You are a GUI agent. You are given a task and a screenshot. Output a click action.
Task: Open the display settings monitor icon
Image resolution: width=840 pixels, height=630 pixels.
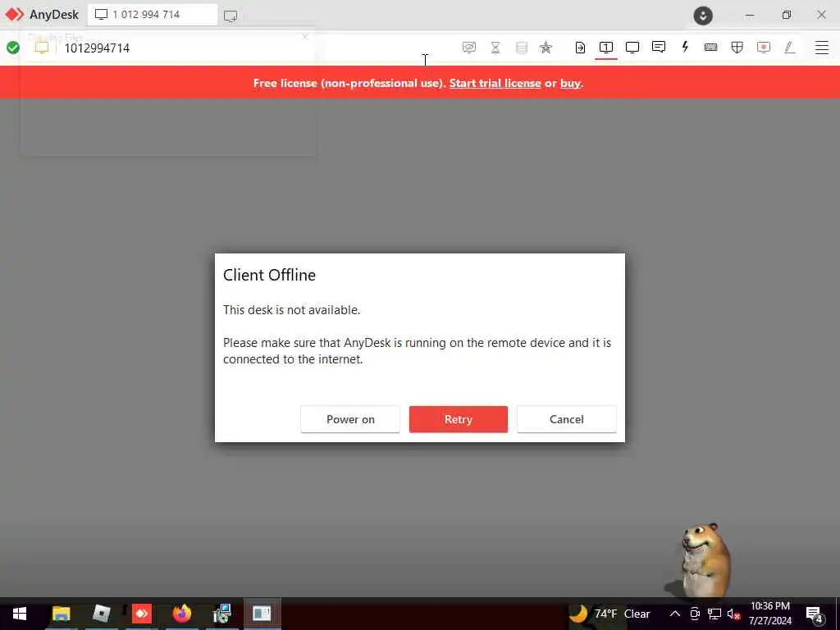click(x=632, y=48)
